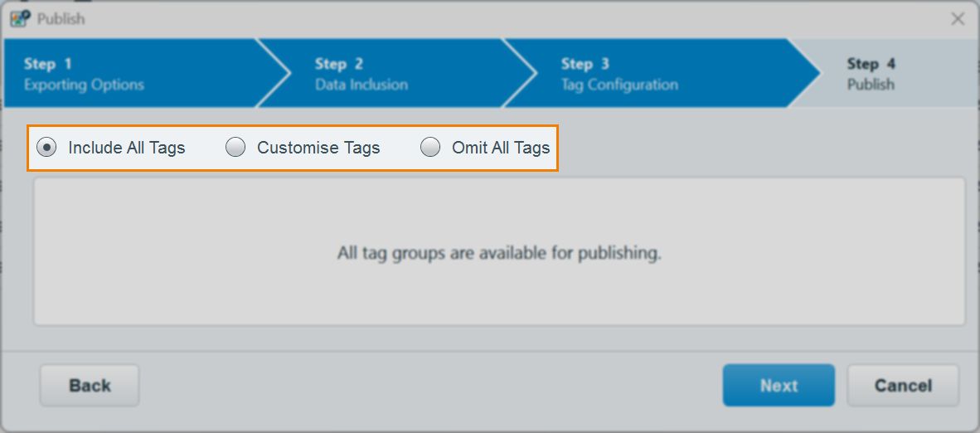Screen dimensions: 980x433
Task: Click the "Include All Tags" label text
Action: [127, 148]
